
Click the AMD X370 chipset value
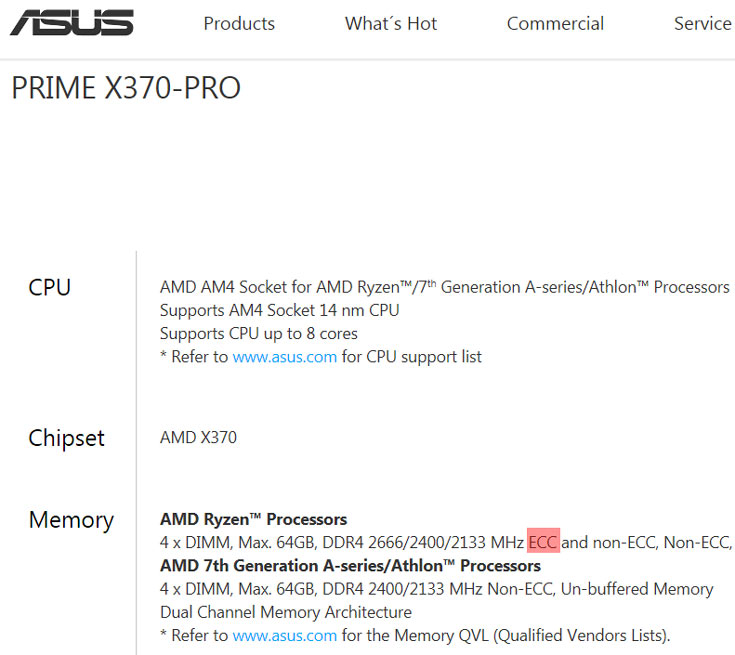click(198, 438)
